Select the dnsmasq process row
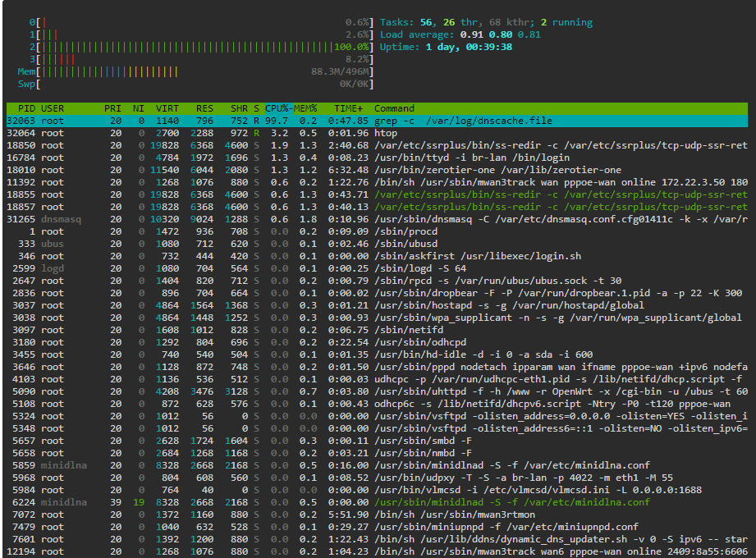 tap(377, 219)
